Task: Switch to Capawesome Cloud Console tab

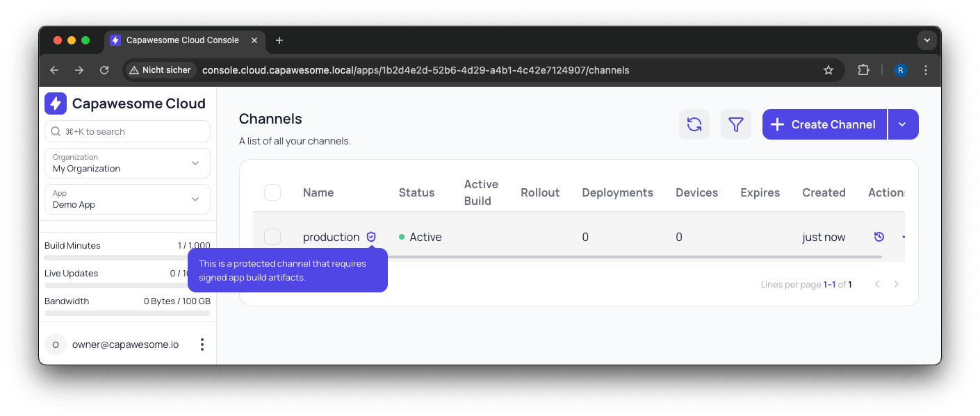Action: pos(182,40)
